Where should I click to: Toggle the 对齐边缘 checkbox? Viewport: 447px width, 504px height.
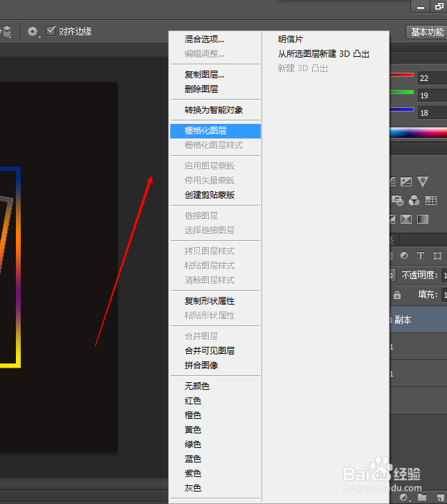[x=51, y=31]
